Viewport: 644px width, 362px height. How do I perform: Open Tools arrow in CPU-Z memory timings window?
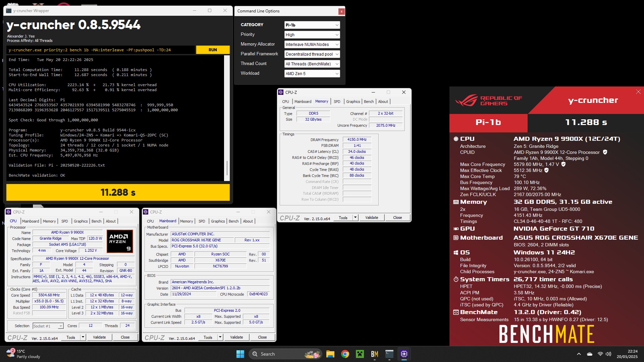tap(355, 218)
